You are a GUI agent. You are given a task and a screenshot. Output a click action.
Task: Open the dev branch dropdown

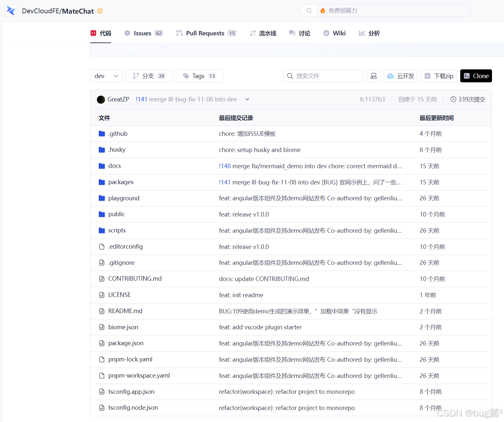click(x=106, y=76)
